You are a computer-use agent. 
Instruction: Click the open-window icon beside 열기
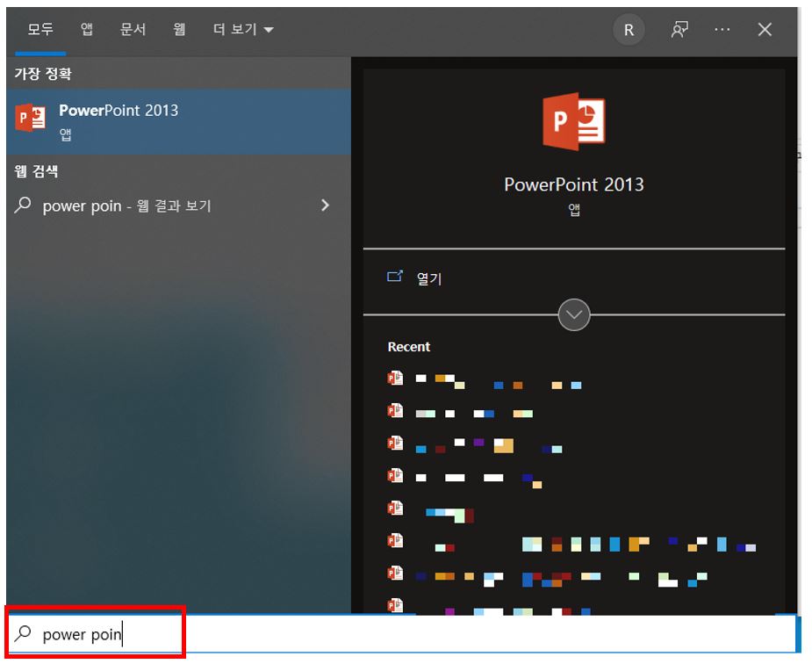[395, 276]
